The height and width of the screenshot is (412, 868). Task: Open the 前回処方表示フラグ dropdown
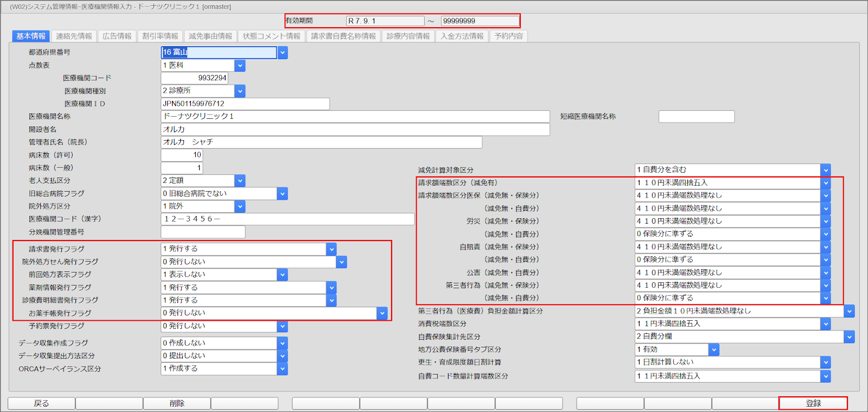[283, 275]
